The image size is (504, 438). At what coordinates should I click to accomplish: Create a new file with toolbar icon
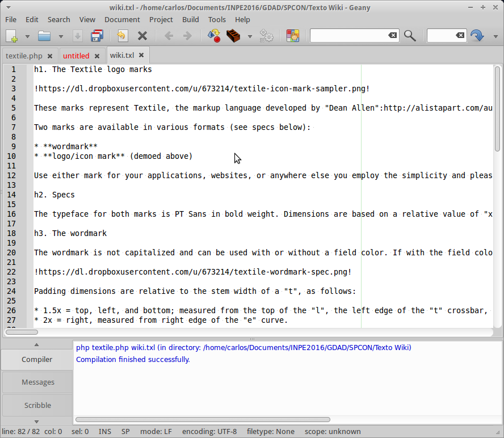(12, 36)
